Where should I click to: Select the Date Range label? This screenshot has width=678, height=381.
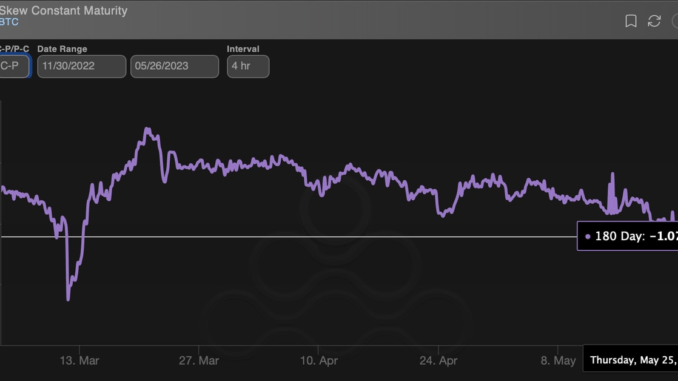62,49
